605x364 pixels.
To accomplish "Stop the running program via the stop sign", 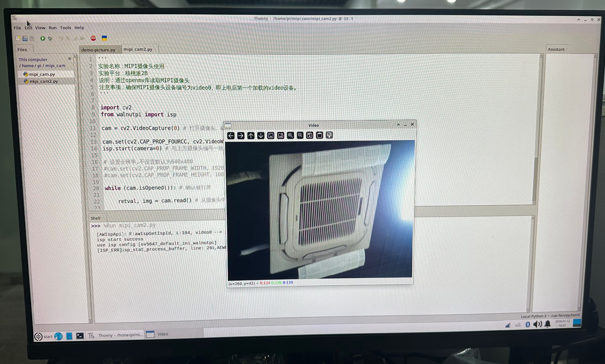I will (x=93, y=38).
